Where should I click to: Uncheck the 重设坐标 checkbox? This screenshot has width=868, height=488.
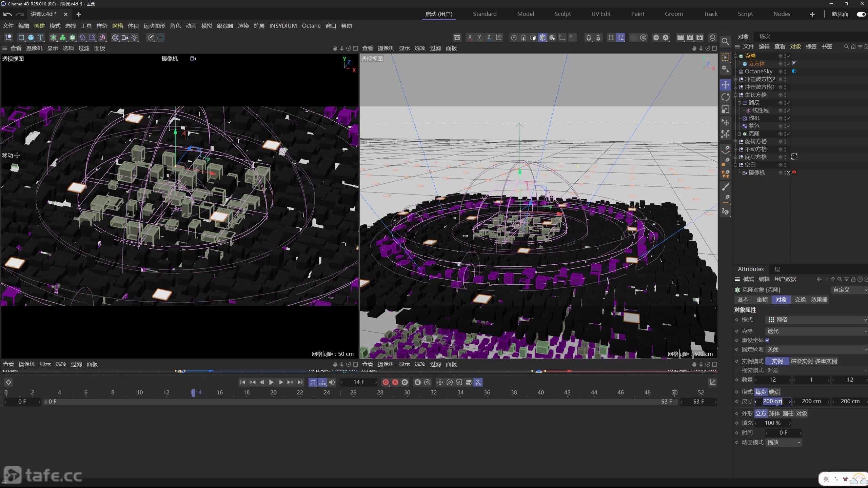767,340
